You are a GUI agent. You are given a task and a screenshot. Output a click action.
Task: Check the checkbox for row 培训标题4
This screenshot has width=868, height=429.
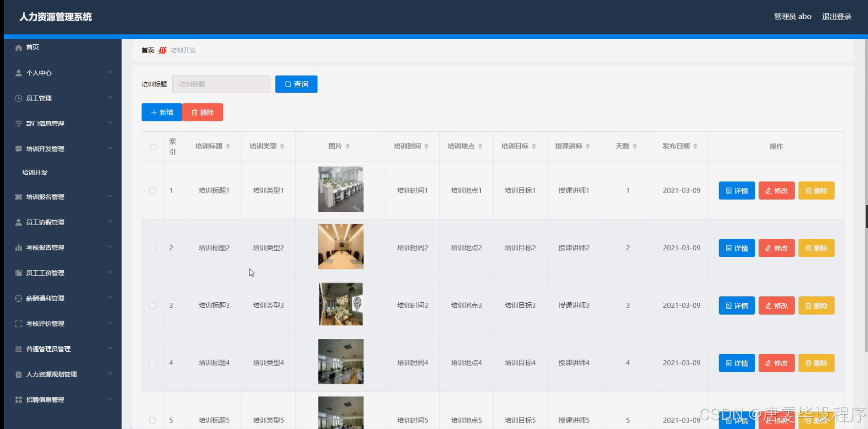click(152, 363)
